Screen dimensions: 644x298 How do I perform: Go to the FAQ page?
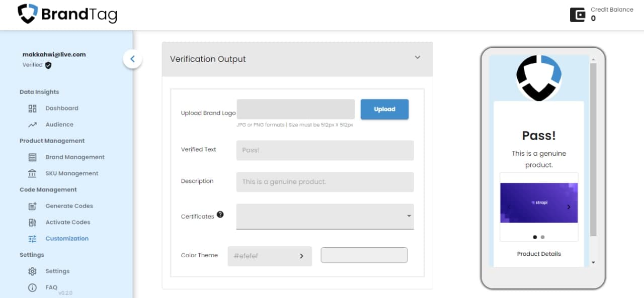51,287
